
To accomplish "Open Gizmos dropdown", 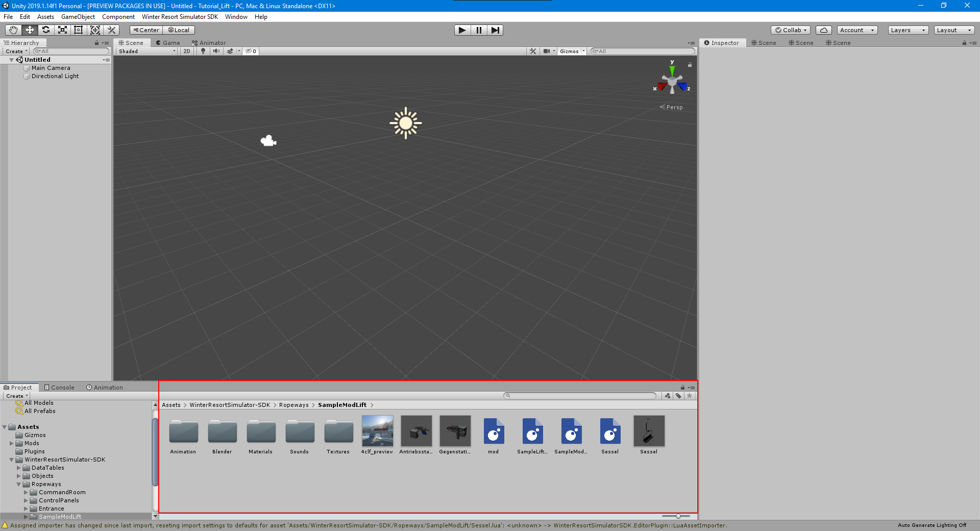I will coord(572,51).
